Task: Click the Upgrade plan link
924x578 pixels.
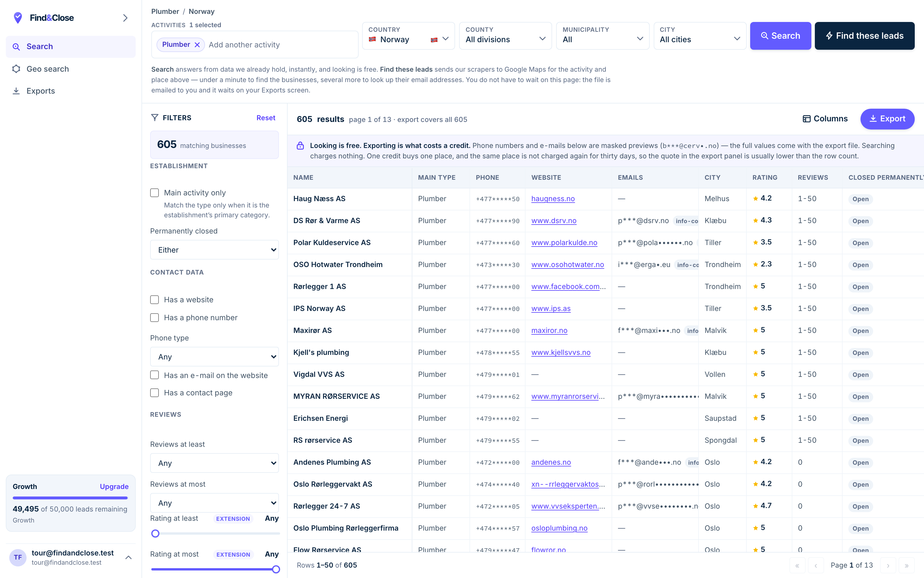Action: (114, 486)
